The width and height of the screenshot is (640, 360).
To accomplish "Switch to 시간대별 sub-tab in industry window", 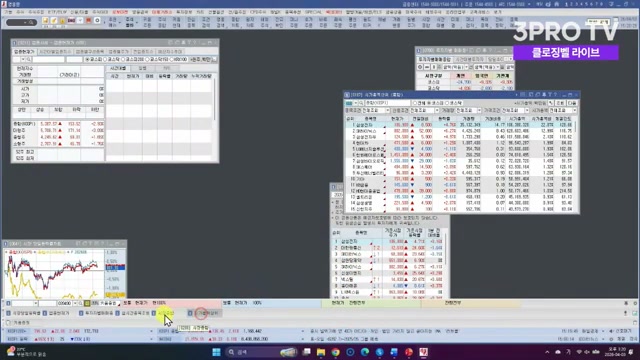I will (118, 68).
